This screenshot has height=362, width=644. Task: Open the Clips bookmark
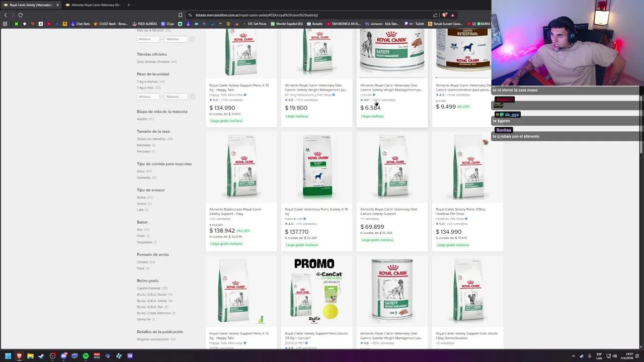pos(168,24)
